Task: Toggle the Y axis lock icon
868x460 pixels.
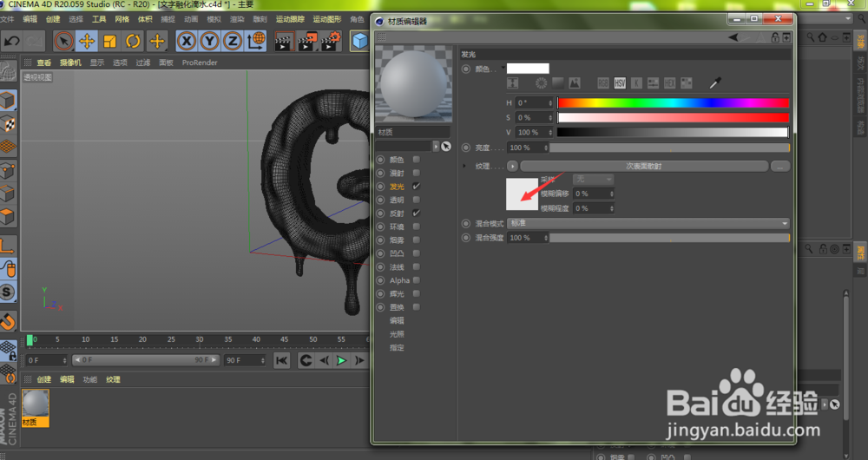Action: pyautogui.click(x=210, y=41)
